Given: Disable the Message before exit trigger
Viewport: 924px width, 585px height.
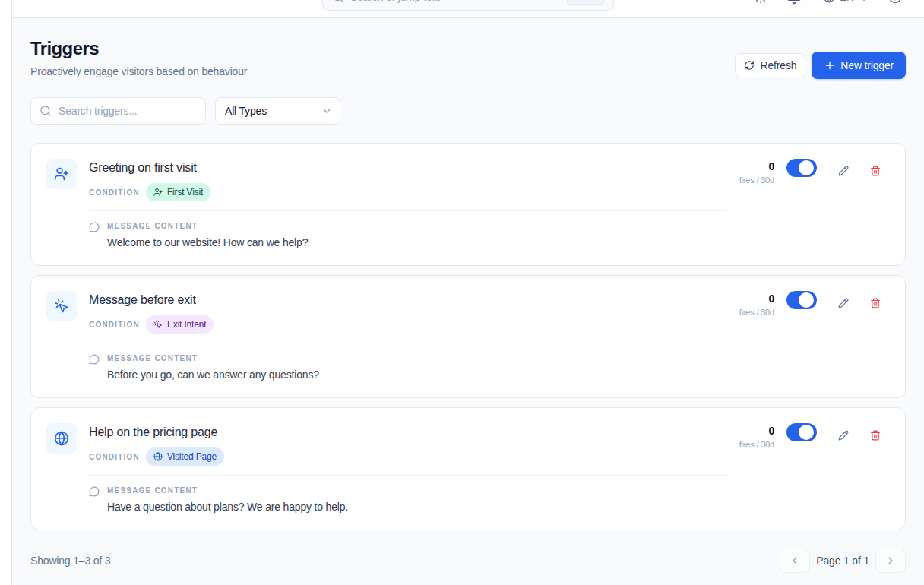Looking at the screenshot, I should 802,300.
